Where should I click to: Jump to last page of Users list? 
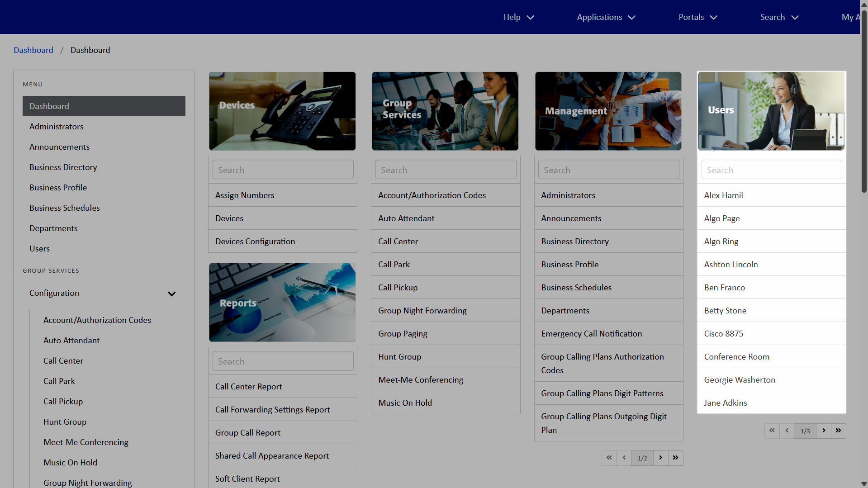click(838, 431)
